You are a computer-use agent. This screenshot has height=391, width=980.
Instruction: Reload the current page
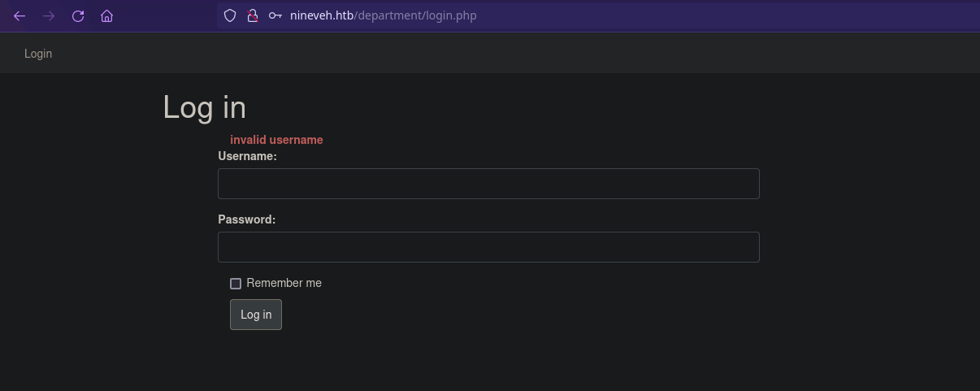78,16
